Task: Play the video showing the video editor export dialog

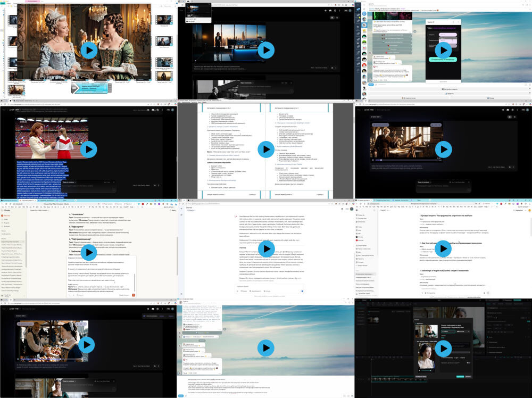Action: (444, 349)
